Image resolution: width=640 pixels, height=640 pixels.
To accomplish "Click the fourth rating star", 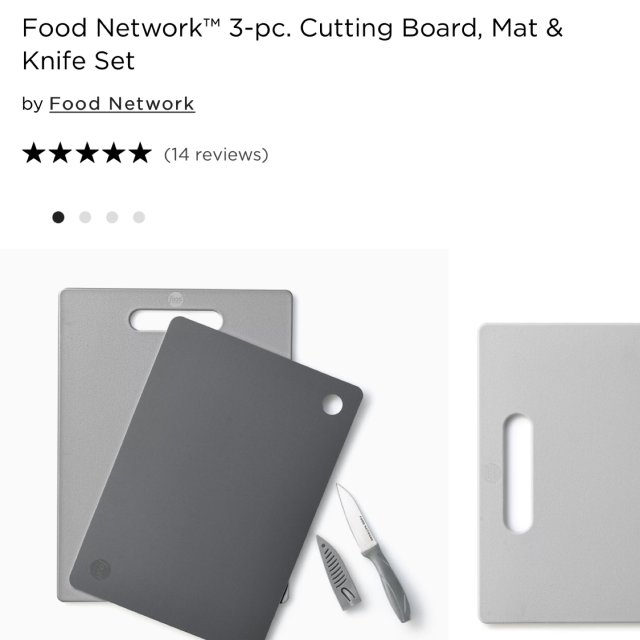I will (114, 153).
